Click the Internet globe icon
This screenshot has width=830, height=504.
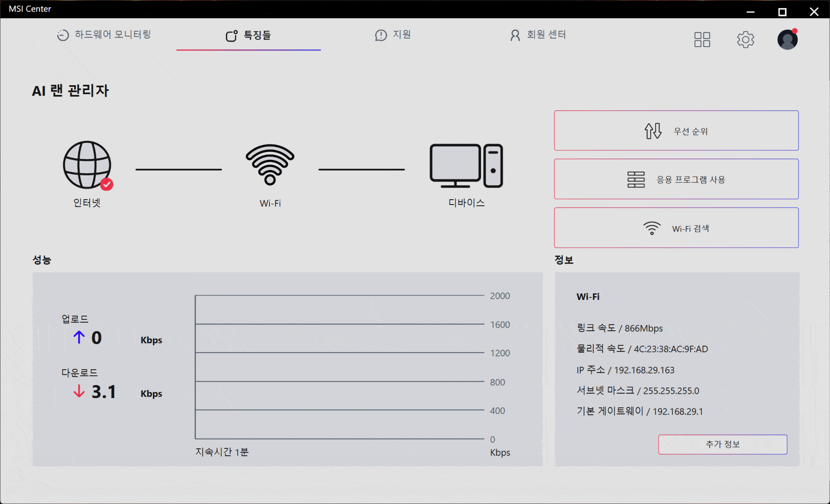click(86, 165)
